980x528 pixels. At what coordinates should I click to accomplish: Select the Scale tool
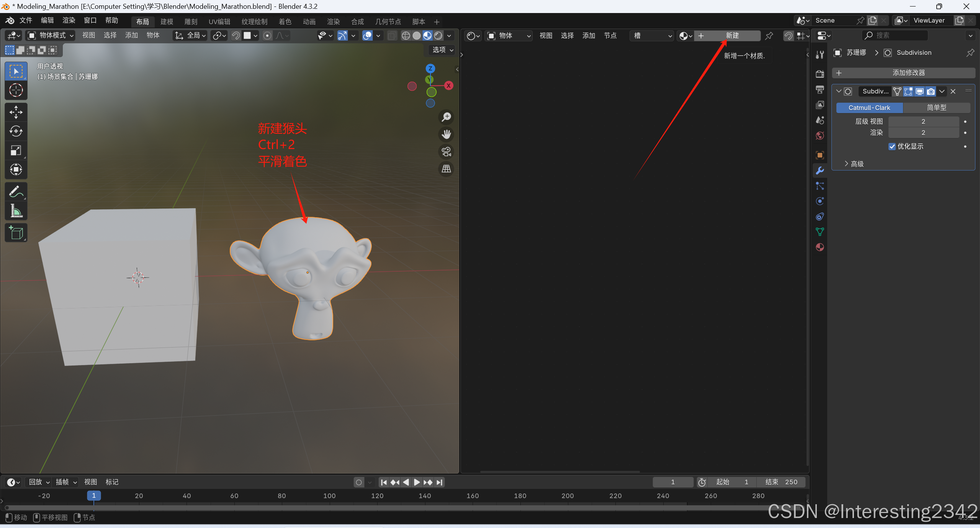pos(16,150)
